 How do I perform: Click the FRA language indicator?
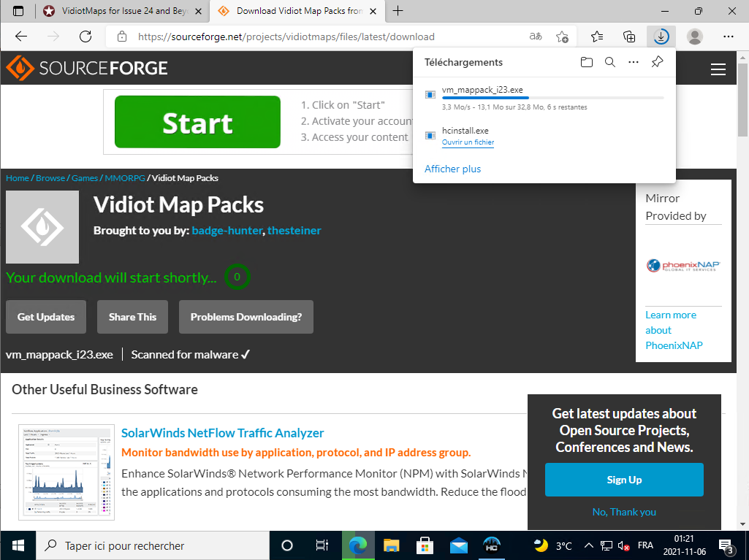coord(645,545)
